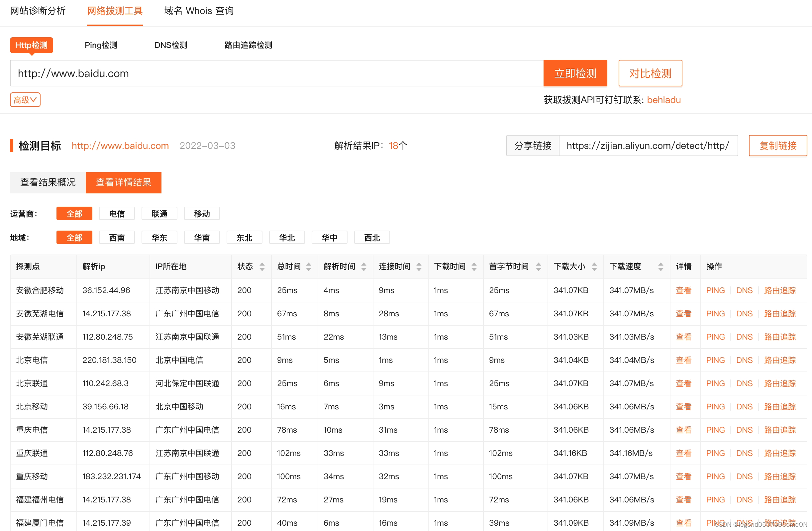Select 联通 operator filter

(x=159, y=214)
